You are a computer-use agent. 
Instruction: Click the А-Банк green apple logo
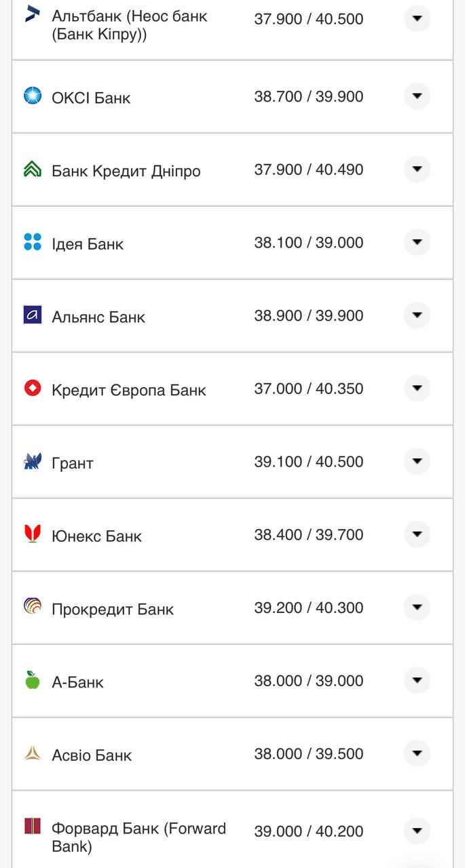click(33, 680)
